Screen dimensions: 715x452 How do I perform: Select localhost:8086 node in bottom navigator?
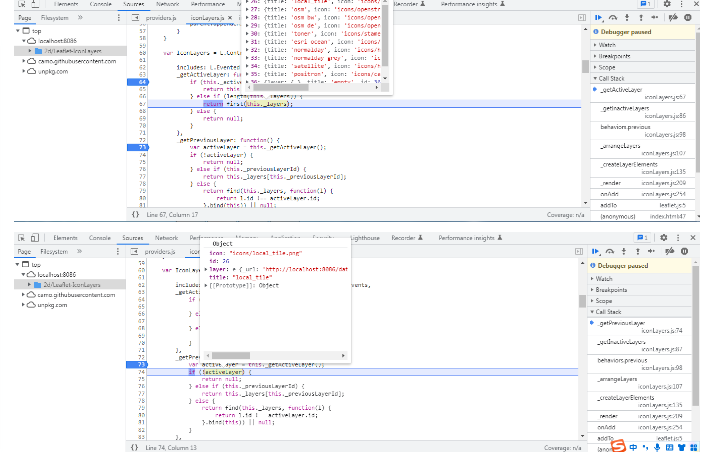point(57,275)
